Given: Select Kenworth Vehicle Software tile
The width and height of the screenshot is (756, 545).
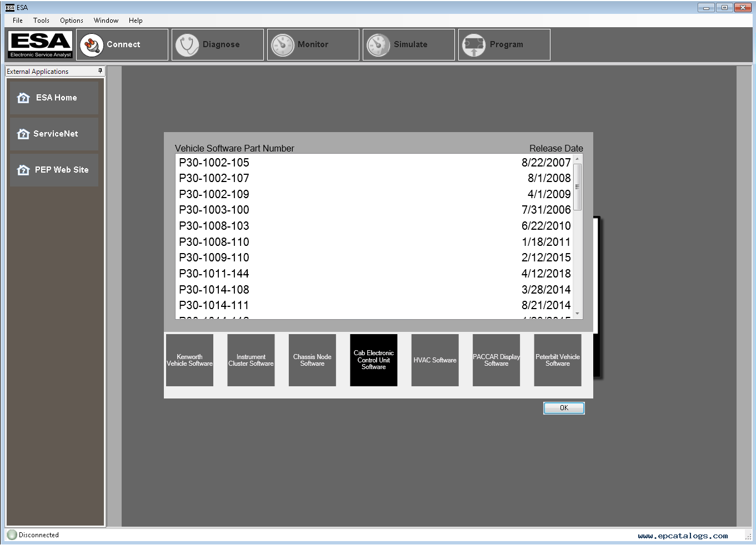Looking at the screenshot, I should click(189, 360).
